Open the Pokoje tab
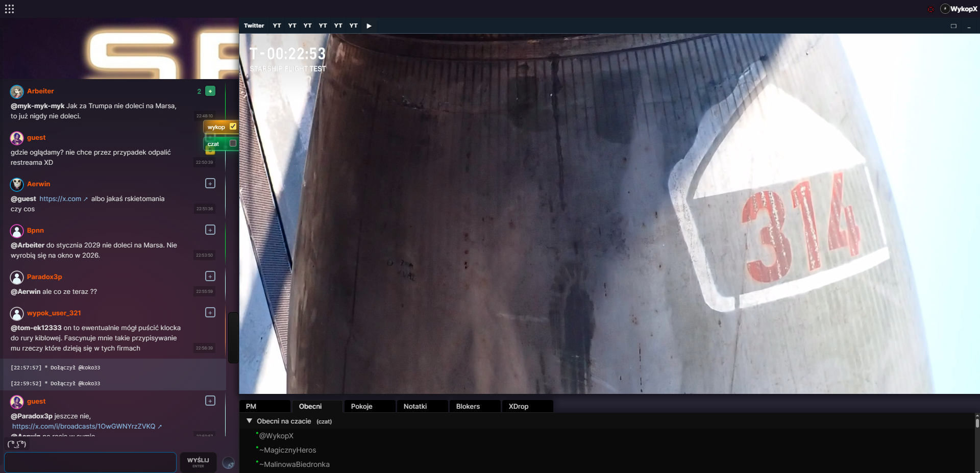The image size is (980, 473). pyautogui.click(x=361, y=406)
